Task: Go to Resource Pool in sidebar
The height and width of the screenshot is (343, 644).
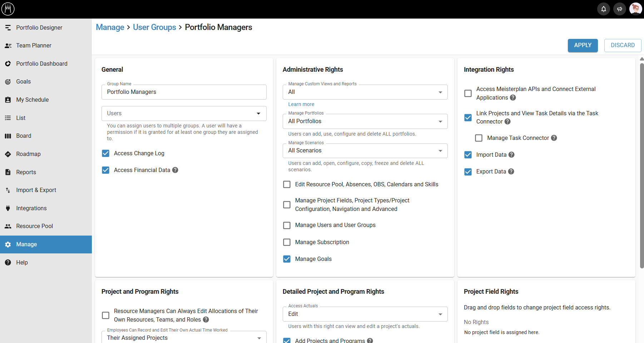Action: click(x=34, y=226)
